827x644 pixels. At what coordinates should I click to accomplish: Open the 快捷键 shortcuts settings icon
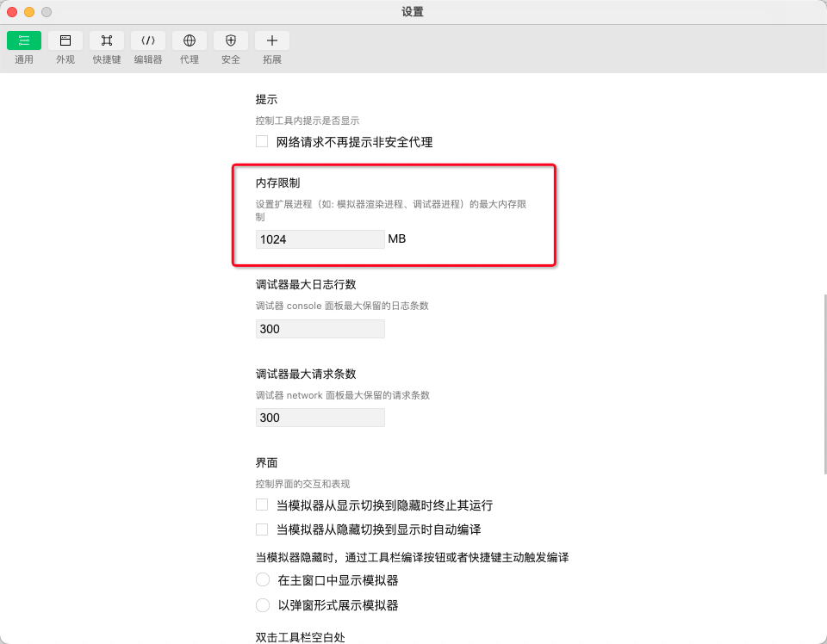pos(107,40)
